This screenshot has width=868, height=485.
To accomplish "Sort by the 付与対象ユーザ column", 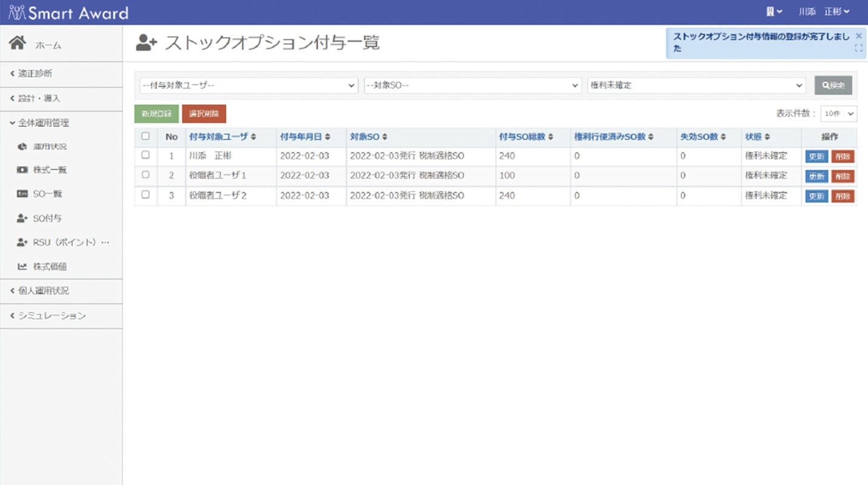I will pos(222,137).
